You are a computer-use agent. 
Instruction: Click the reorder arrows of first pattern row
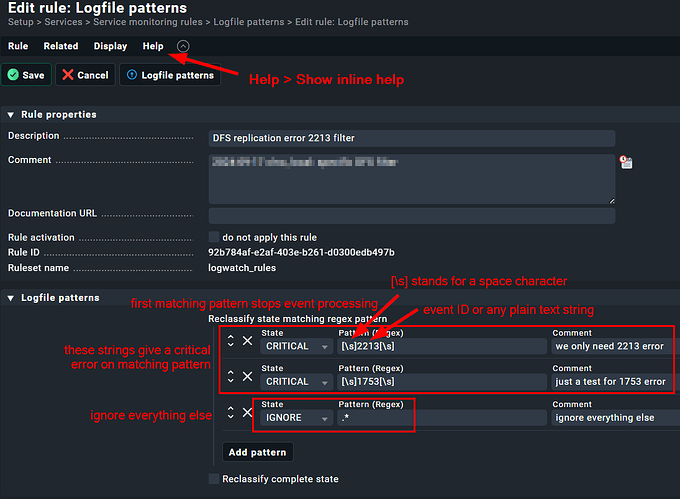tap(230, 341)
